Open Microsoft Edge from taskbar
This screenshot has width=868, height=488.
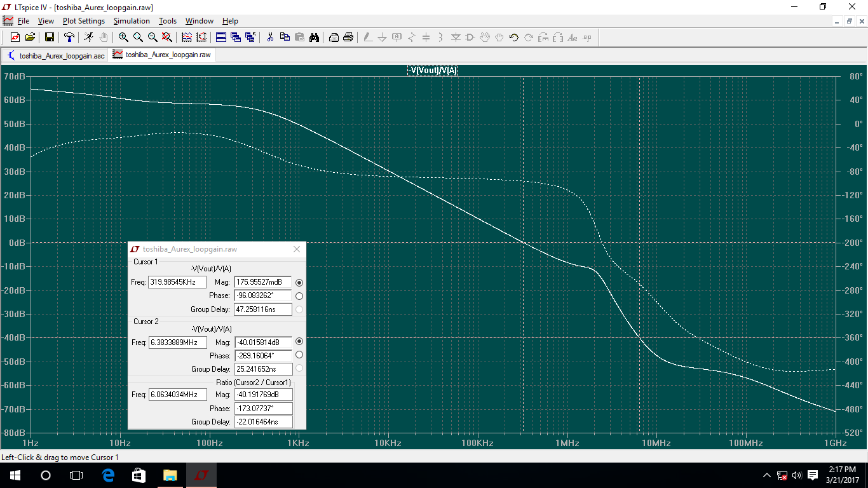tap(108, 475)
